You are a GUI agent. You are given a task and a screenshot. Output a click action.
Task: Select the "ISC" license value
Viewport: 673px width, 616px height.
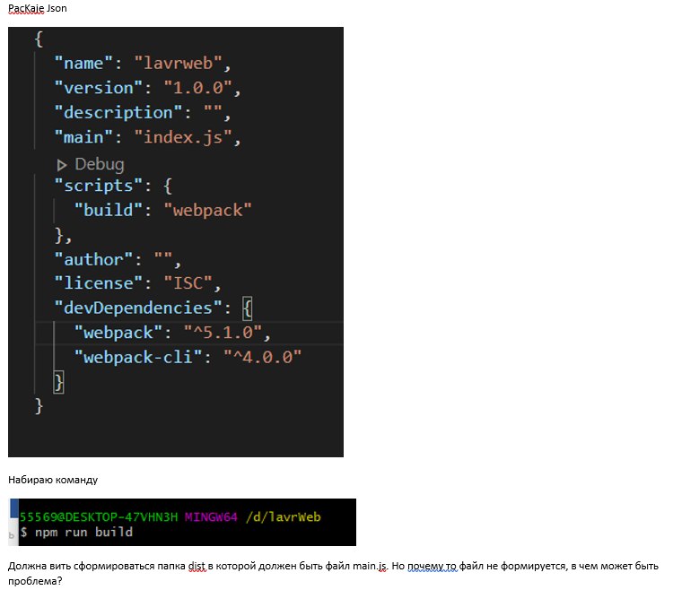[x=188, y=283]
